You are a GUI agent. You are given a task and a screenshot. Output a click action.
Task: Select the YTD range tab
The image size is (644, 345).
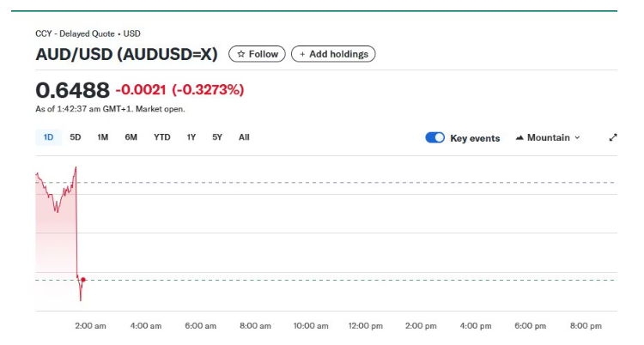coord(161,137)
